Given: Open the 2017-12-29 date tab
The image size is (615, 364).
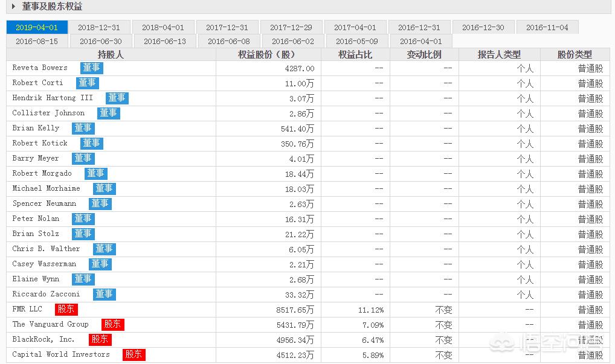Looking at the screenshot, I should 291,27.
